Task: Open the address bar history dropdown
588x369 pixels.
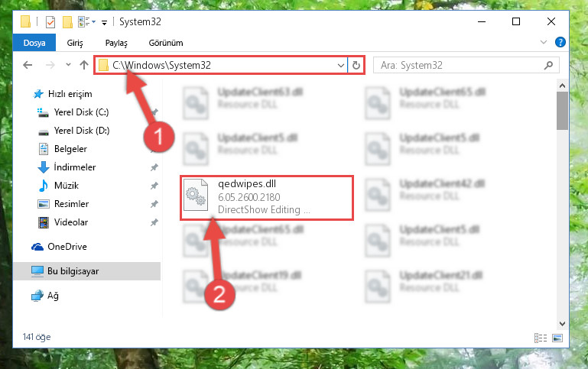Action: pyautogui.click(x=340, y=66)
